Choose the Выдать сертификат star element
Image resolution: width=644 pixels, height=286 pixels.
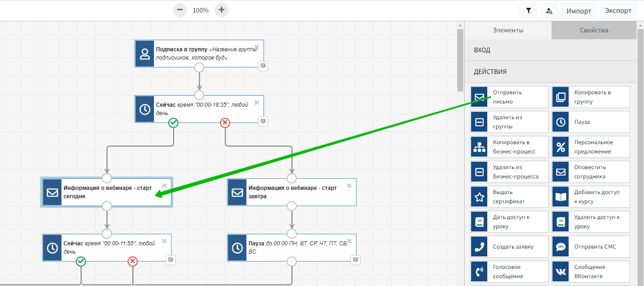pyautogui.click(x=509, y=197)
